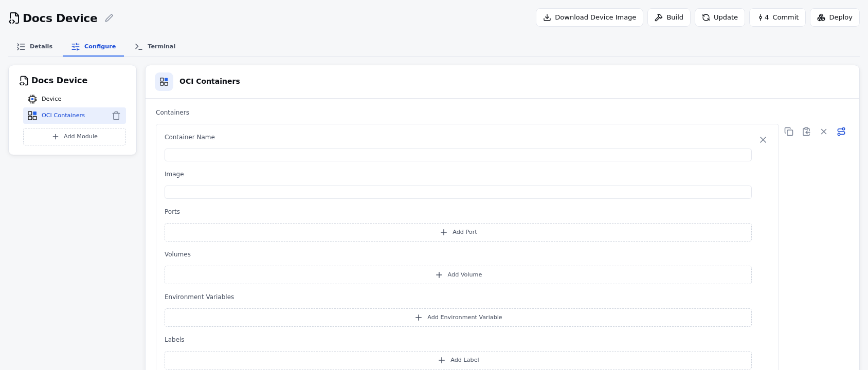Click the pencil icon to rename Docs Device
This screenshot has height=370, width=868.
point(109,18)
